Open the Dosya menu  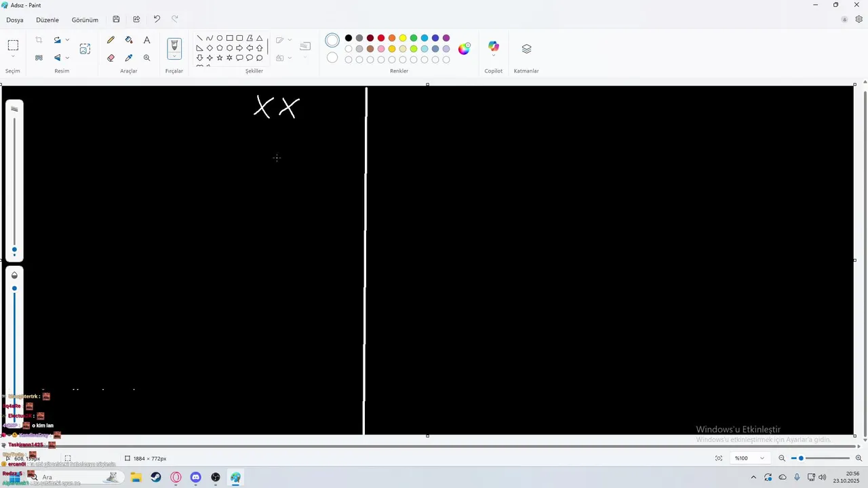pos(15,20)
